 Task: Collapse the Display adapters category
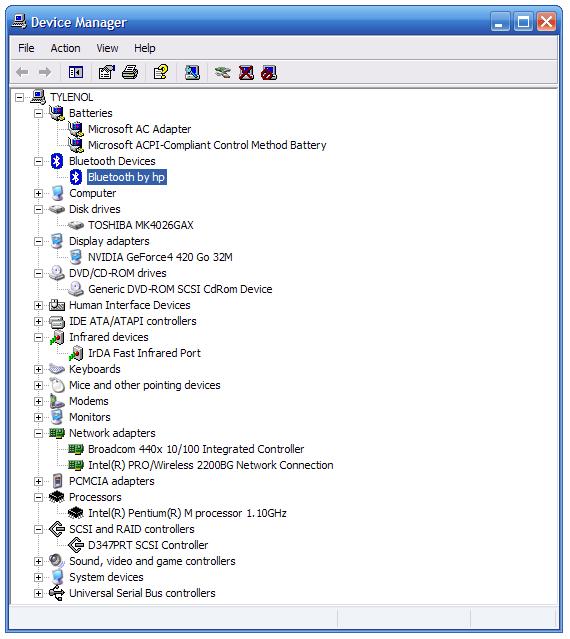38,241
